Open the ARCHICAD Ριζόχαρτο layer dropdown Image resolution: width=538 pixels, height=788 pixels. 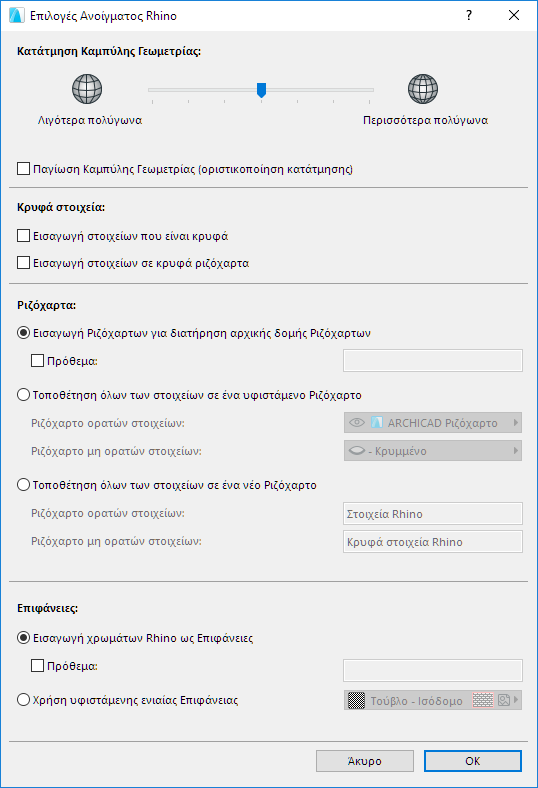click(433, 423)
